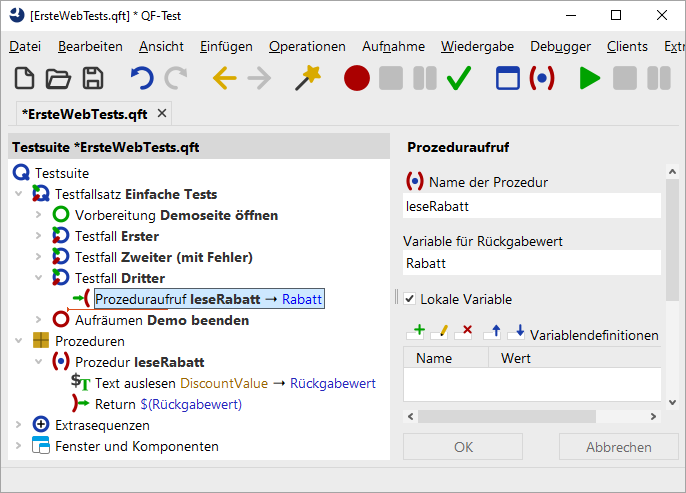The height and width of the screenshot is (493, 686).
Task: Open the magic wand wizard tool
Action: (308, 78)
